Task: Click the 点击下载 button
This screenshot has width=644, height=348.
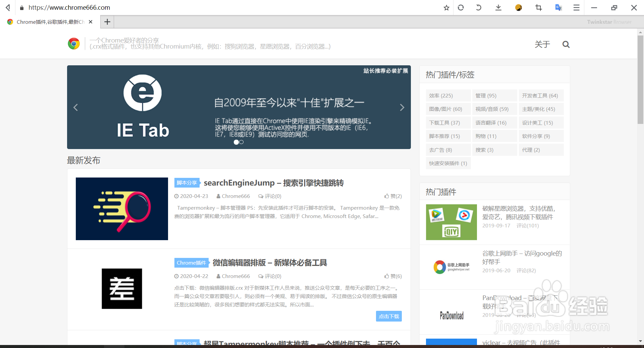Action: point(389,316)
